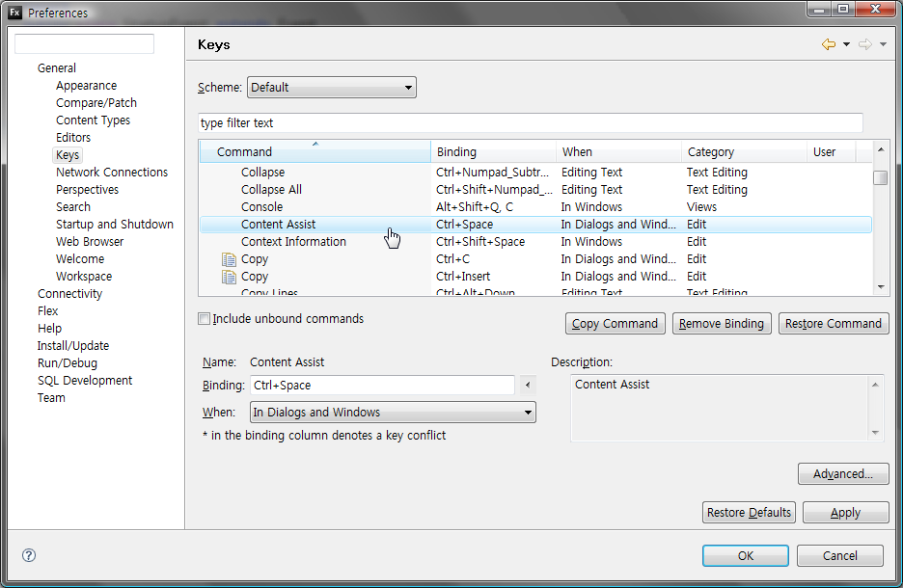Click the binding field arrow button

[x=528, y=385]
